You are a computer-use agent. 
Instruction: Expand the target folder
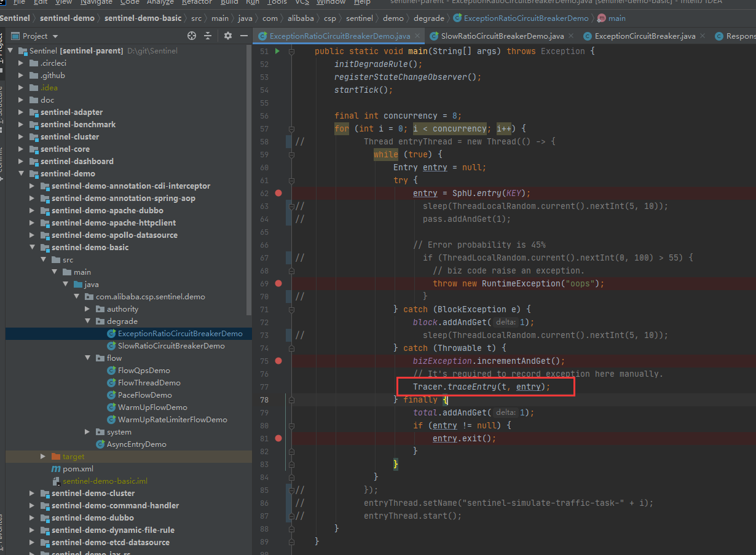tap(43, 456)
